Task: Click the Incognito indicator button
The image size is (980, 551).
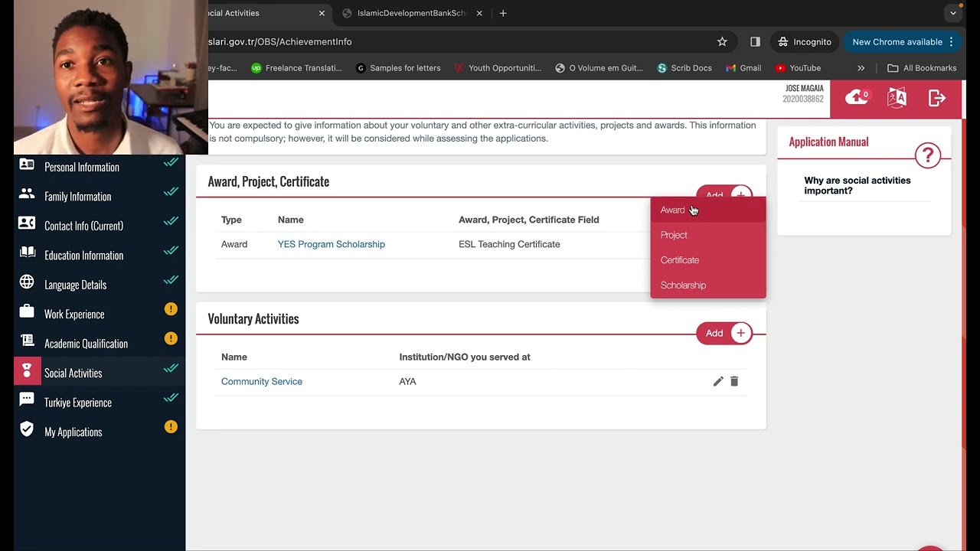Action: tap(805, 42)
